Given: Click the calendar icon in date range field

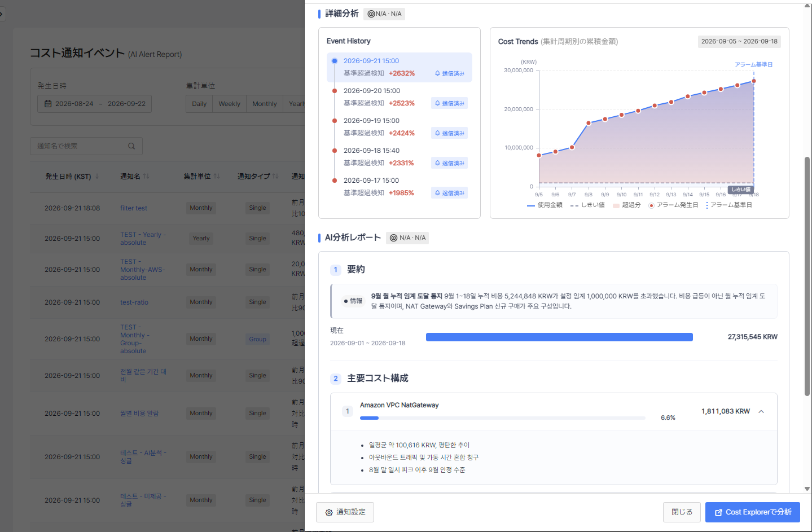Looking at the screenshot, I should (48, 104).
